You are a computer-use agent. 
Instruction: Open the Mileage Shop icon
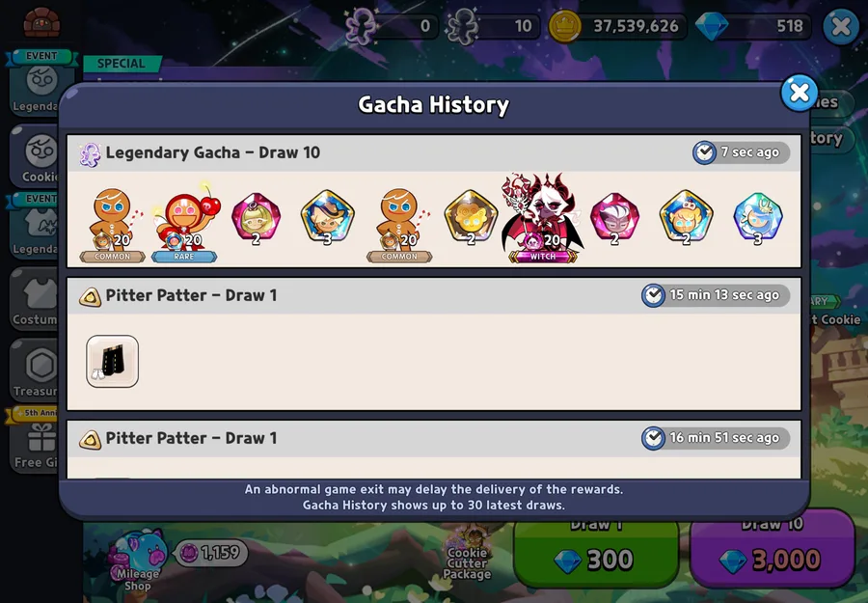tap(137, 561)
